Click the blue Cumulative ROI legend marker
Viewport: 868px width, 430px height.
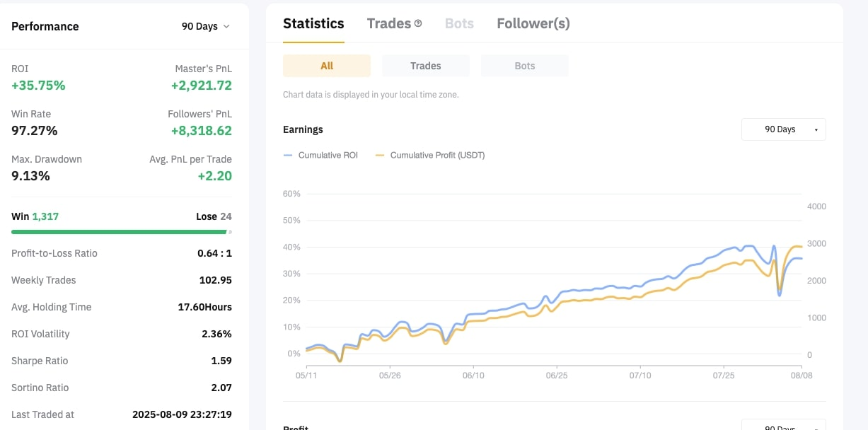(x=288, y=155)
